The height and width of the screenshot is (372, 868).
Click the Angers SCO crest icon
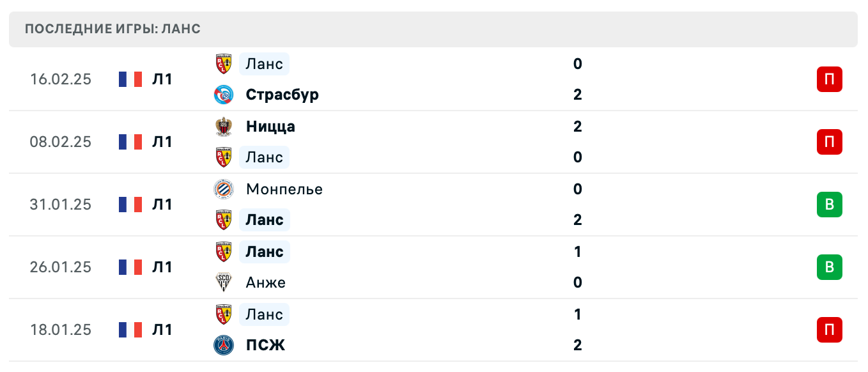click(x=223, y=283)
